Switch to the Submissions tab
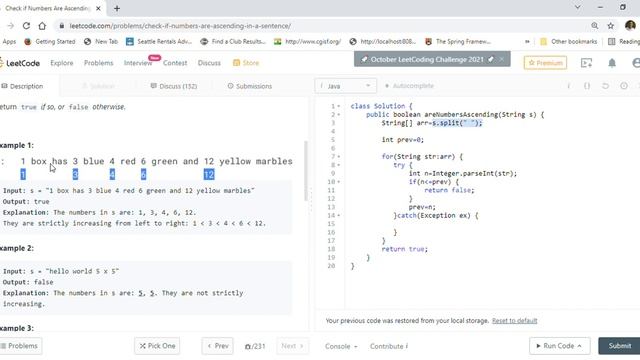640x360 pixels. [249, 86]
